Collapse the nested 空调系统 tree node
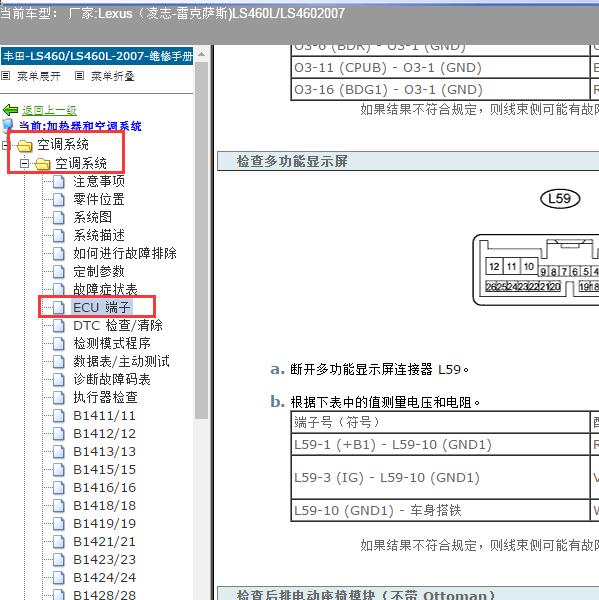Image resolution: width=599 pixels, height=600 pixels. pos(24,164)
